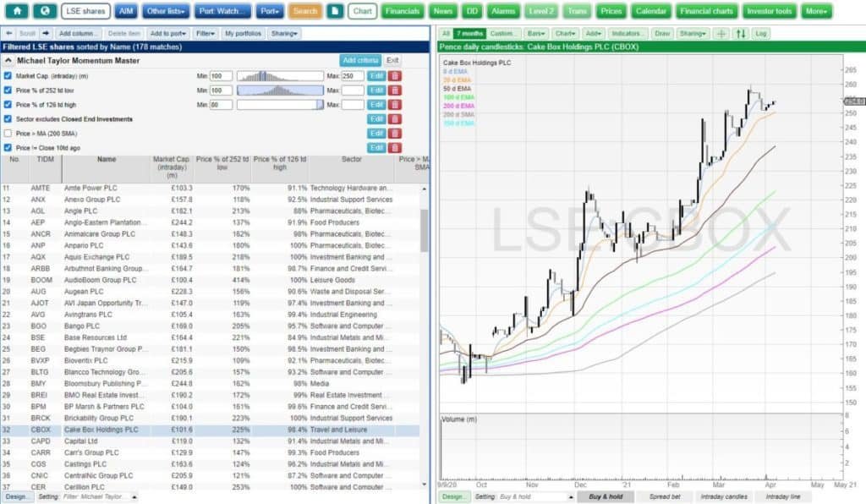
Task: Collapse the Michael Taylor Momentum Master panel
Action: (8, 62)
